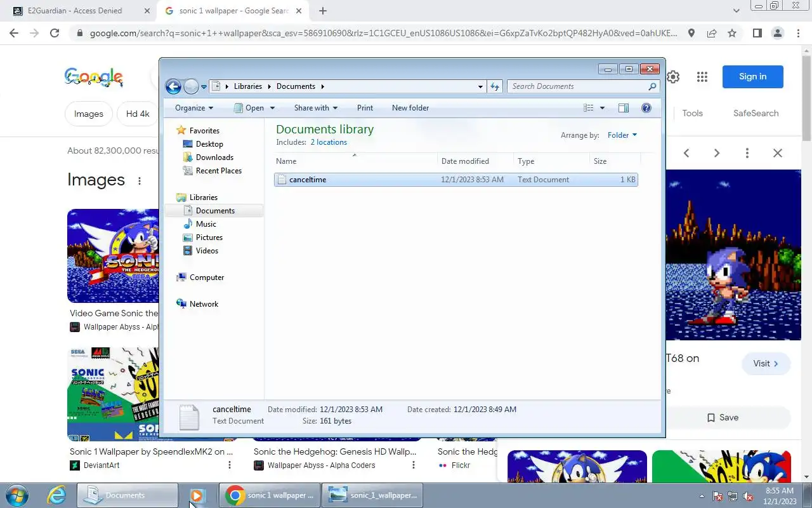Viewport: 812px width, 508px height.
Task: Open Recent Places in Favorites
Action: [x=219, y=171]
